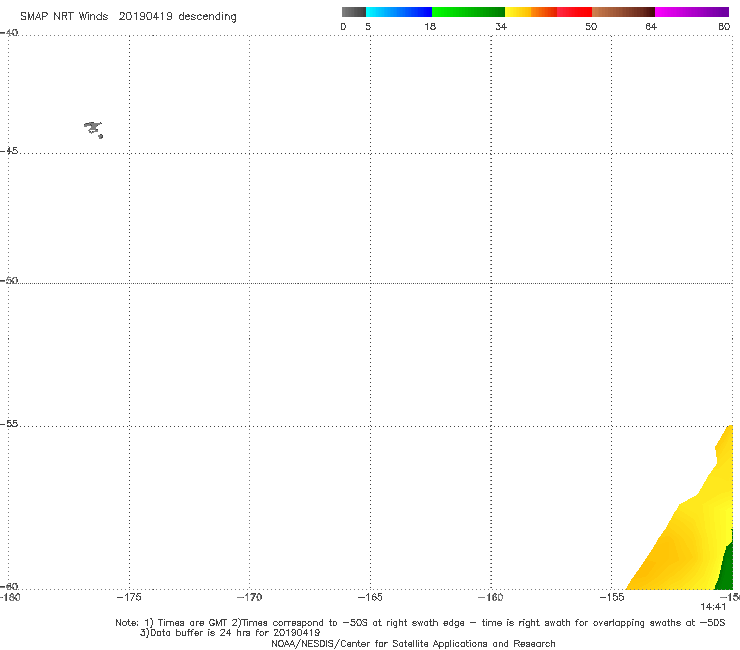
Task: Select the red segment of the color bar
Action: click(x=574, y=12)
